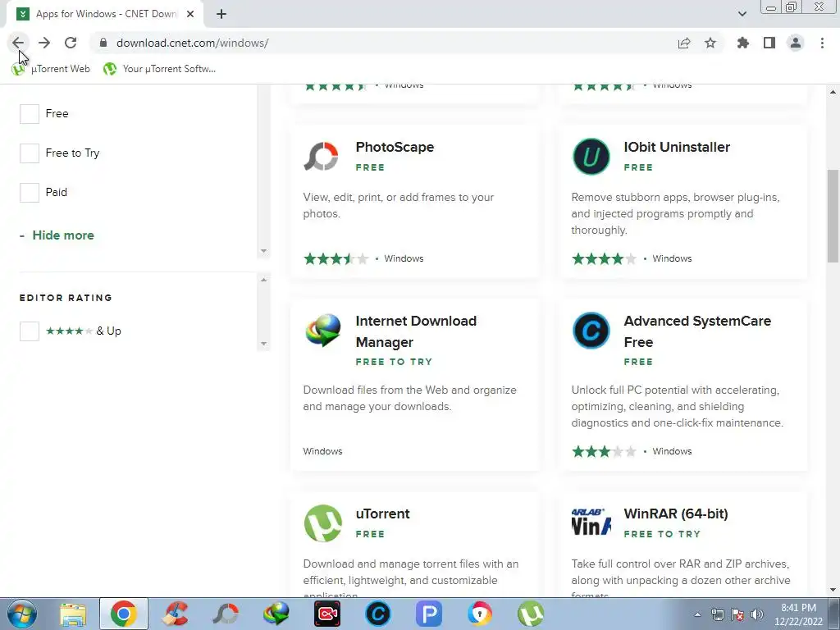This screenshot has width=840, height=630.
Task: Click IObit Uninstaller star rating
Action: (x=605, y=258)
